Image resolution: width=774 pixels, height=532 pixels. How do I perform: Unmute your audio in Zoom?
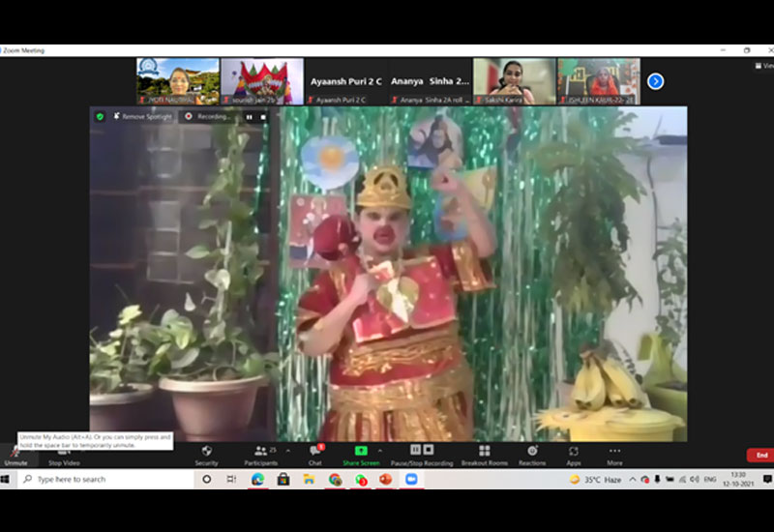click(x=15, y=457)
